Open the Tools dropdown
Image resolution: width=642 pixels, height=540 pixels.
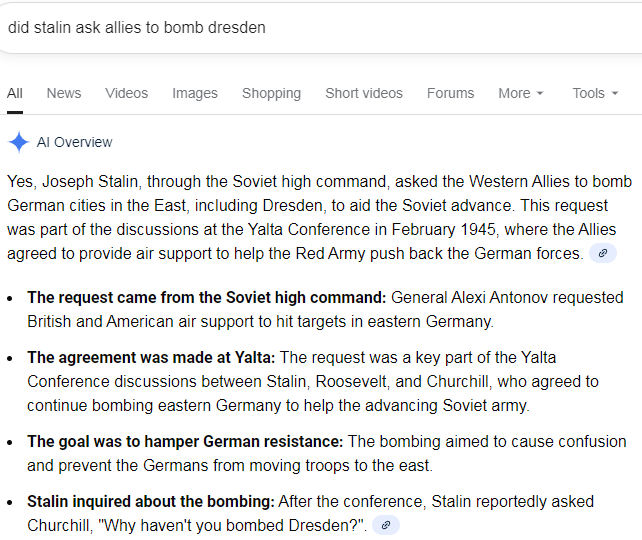click(594, 93)
